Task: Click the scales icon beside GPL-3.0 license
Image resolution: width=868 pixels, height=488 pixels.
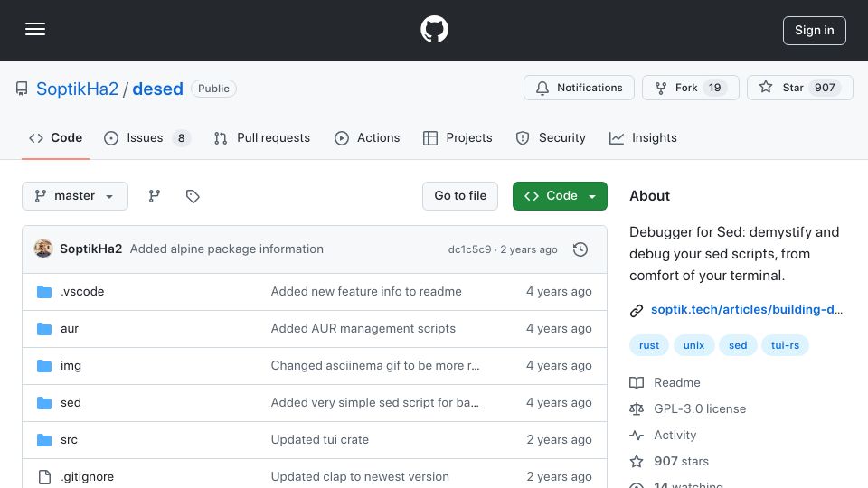Action: [637, 408]
